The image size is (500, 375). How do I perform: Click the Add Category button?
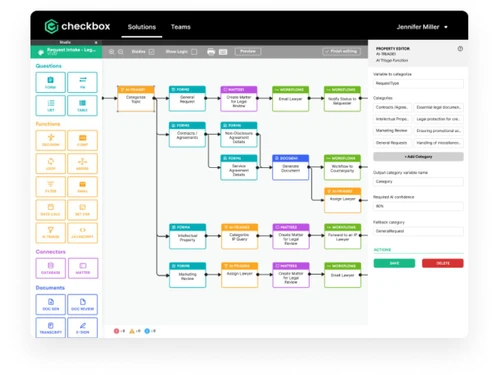pyautogui.click(x=418, y=157)
